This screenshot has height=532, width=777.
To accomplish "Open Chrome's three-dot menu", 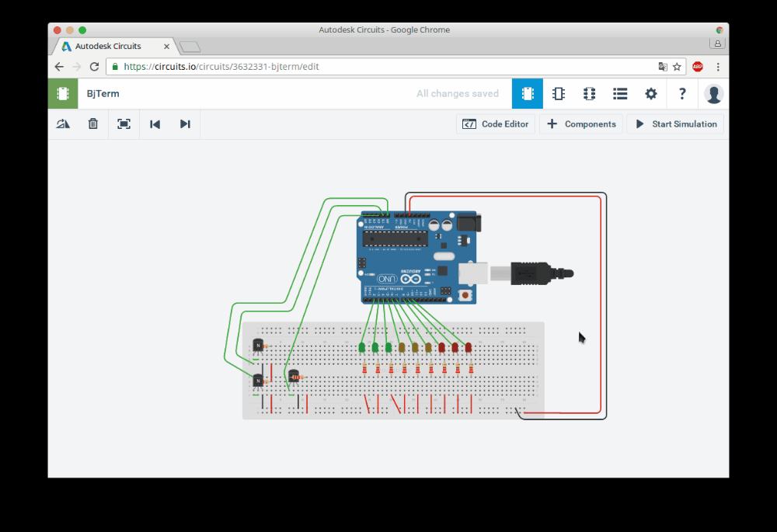I will (718, 66).
